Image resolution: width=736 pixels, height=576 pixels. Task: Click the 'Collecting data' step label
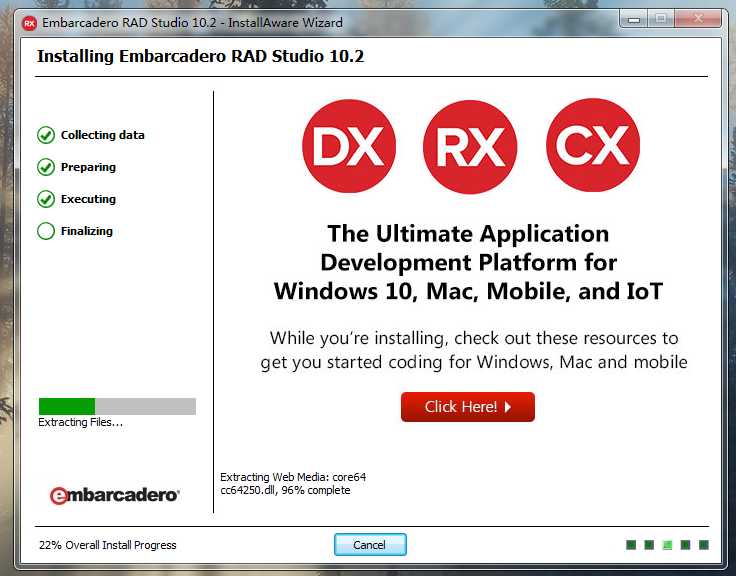point(103,135)
